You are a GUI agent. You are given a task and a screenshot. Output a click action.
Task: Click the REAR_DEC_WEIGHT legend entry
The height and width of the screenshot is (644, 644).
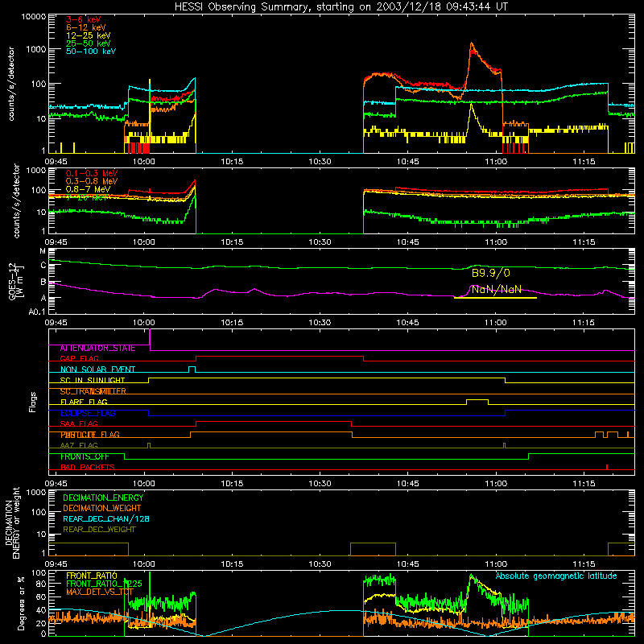point(99,530)
